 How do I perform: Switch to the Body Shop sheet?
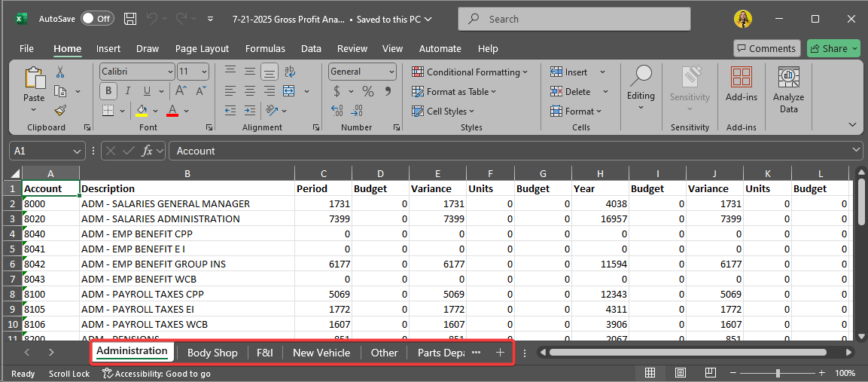point(212,353)
